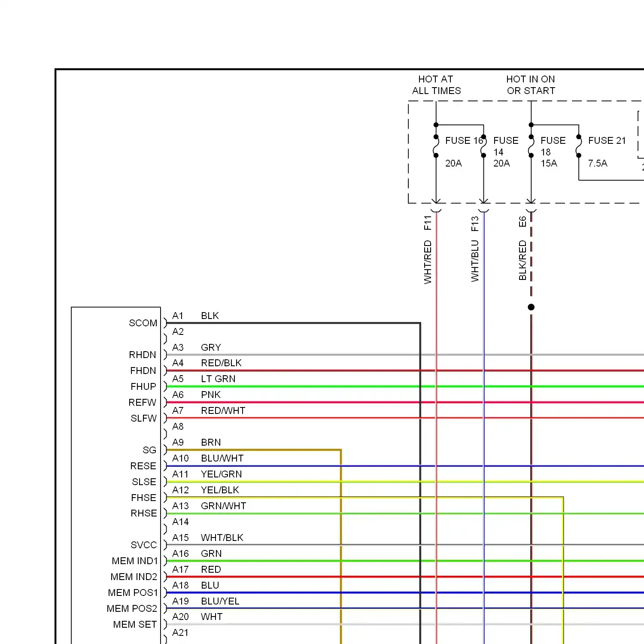This screenshot has width=644, height=644.
Task: Select the WHT/RED wire label
Action: click(428, 262)
